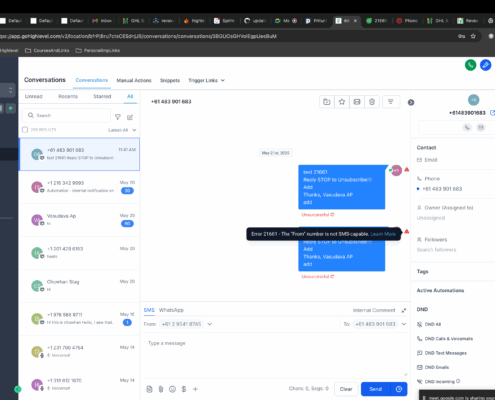Image resolution: width=495 pixels, height=400 pixels.
Task: Toggle DND Text Messages option
Action: pos(442,353)
